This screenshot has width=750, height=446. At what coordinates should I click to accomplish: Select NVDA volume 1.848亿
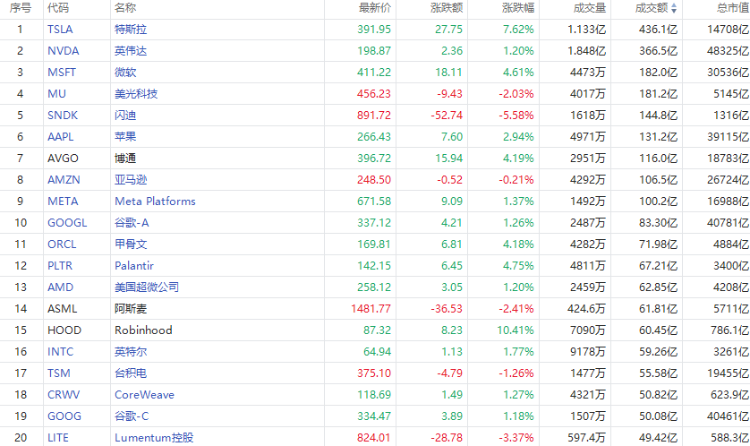coord(587,51)
